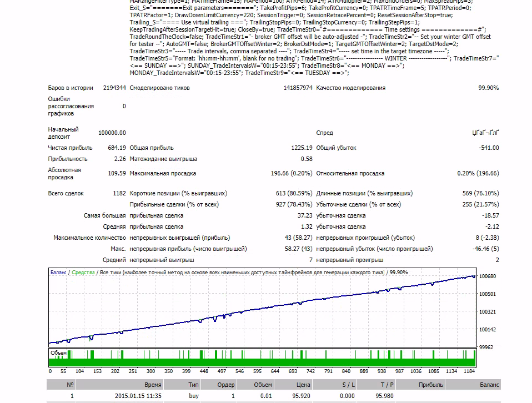The height and width of the screenshot is (403, 532).
Task: Select the price cell 95.920
Action: click(x=302, y=396)
